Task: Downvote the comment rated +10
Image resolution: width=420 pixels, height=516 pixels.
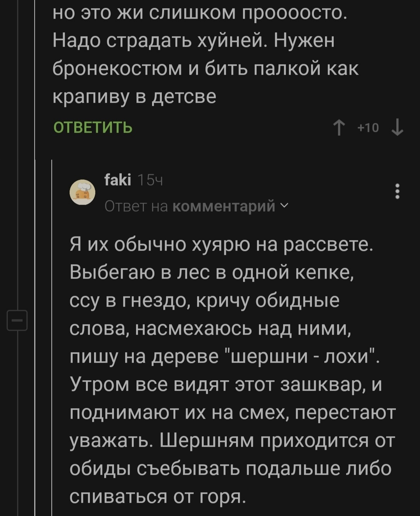Action: [x=397, y=128]
